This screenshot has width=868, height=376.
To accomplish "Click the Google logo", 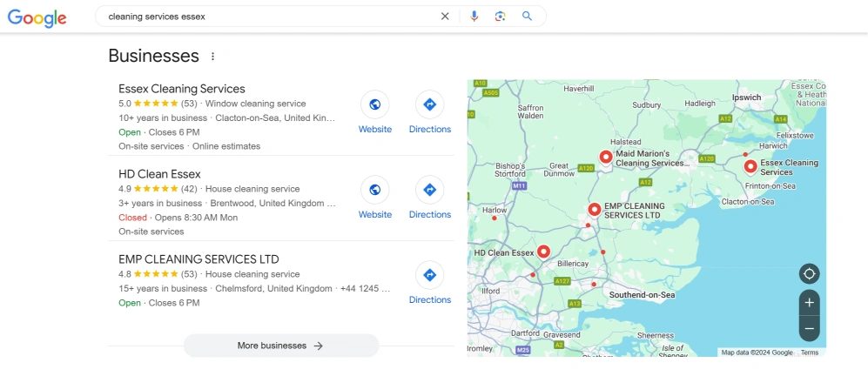I will [x=37, y=17].
